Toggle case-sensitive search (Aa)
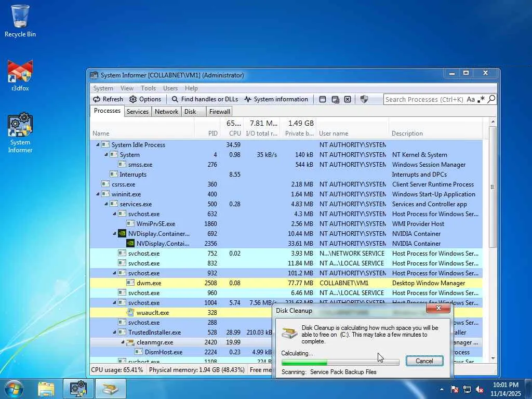 click(x=471, y=99)
